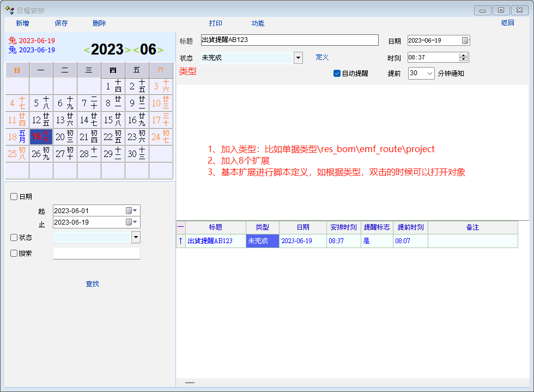Screen dimensions: 534x392
Task: Open calendar picker for end date 止
Action: click(129, 222)
